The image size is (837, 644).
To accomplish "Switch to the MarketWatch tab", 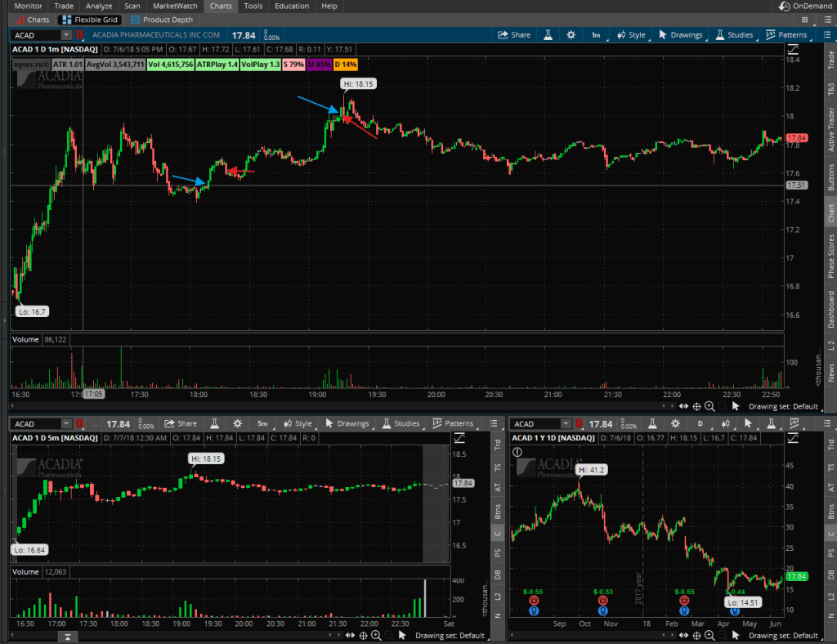I will click(175, 6).
